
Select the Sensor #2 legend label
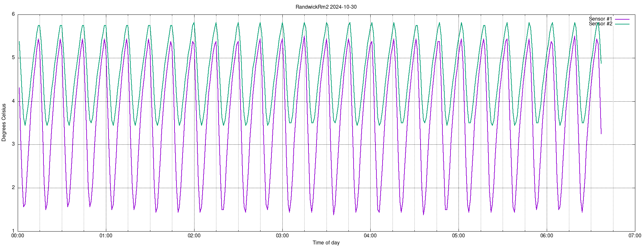600,24
